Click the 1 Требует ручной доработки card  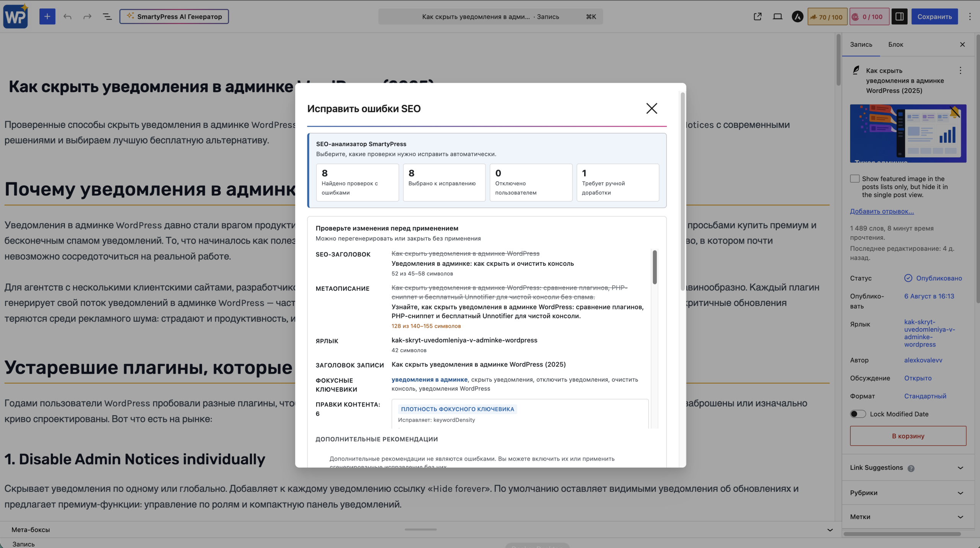coord(617,182)
